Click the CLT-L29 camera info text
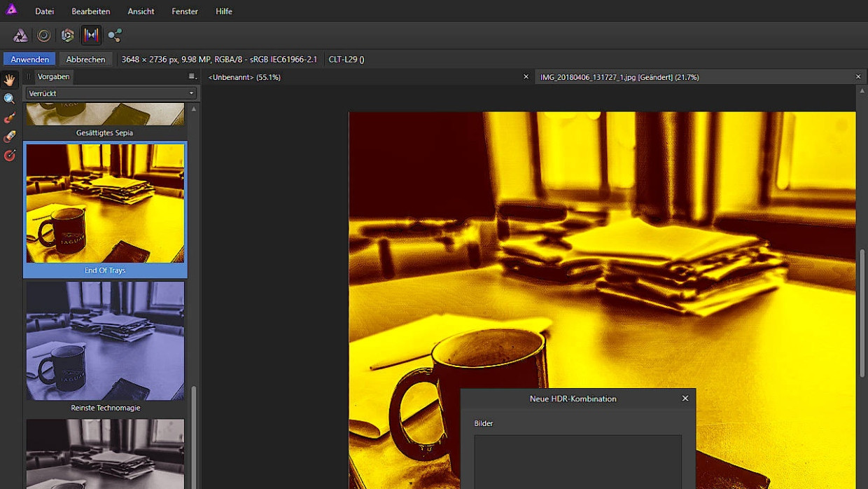 click(x=346, y=60)
